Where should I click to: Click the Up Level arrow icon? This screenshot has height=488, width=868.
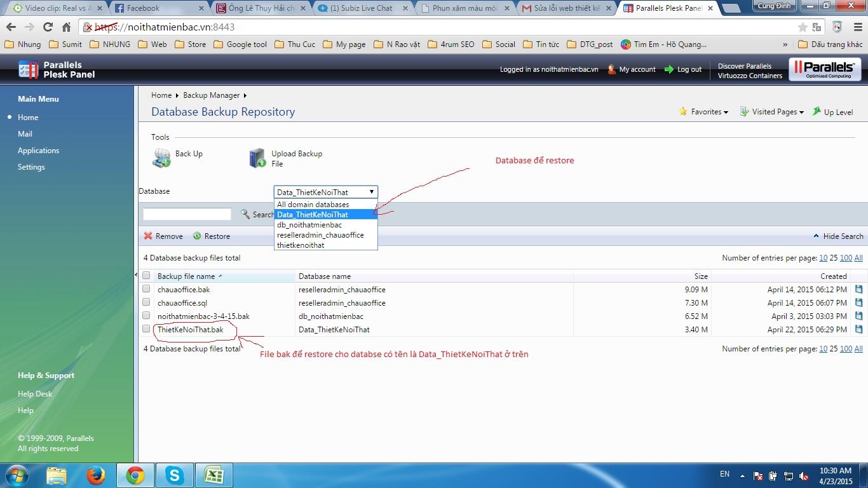[x=817, y=111]
